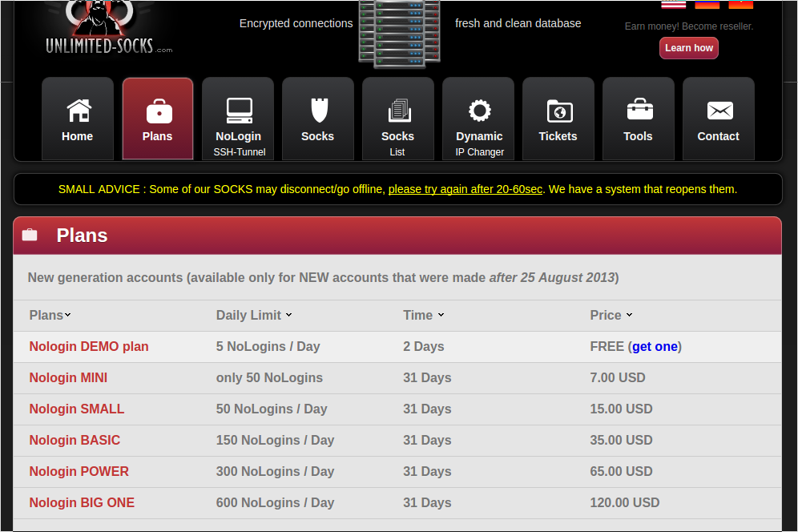Go to the SSH-Tunnel tab label
The height and width of the screenshot is (532, 798).
tap(240, 152)
